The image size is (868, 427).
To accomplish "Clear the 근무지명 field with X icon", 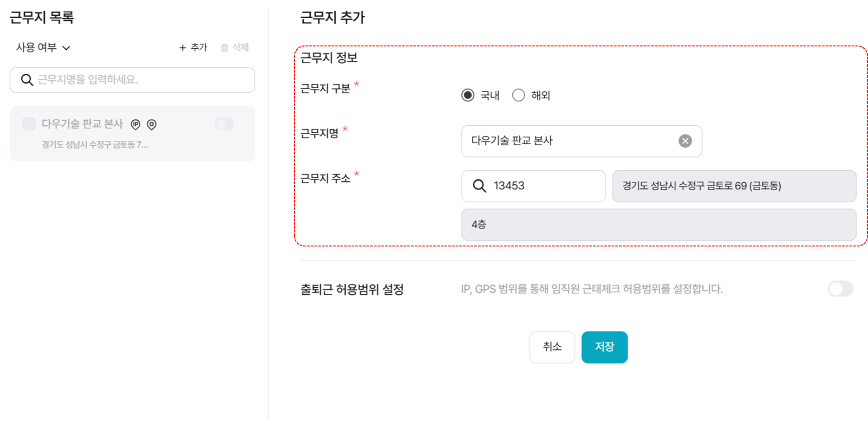I will pyautogui.click(x=685, y=141).
